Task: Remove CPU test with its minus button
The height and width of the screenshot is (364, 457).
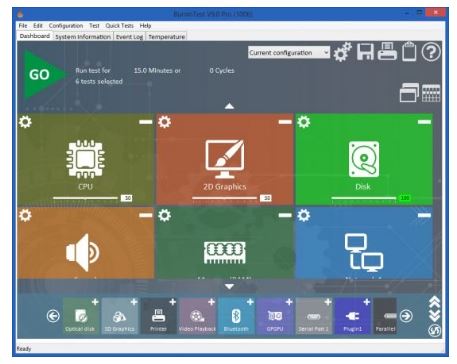Action: (146, 122)
